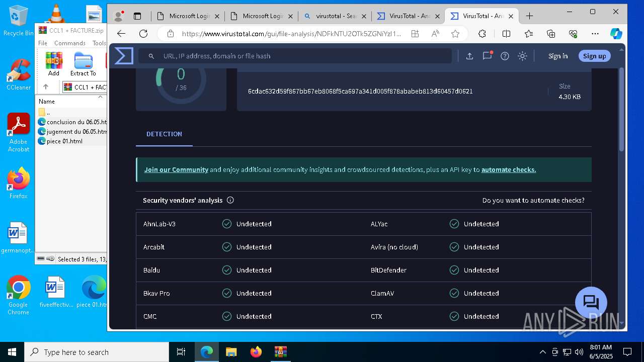Open Edge extensions icon

(x=482, y=34)
